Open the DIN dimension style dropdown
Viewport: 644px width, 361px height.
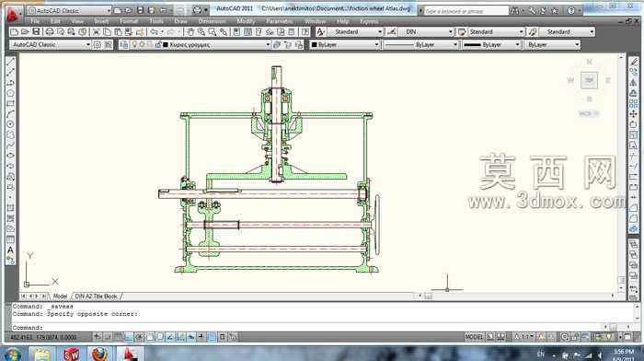(x=451, y=31)
